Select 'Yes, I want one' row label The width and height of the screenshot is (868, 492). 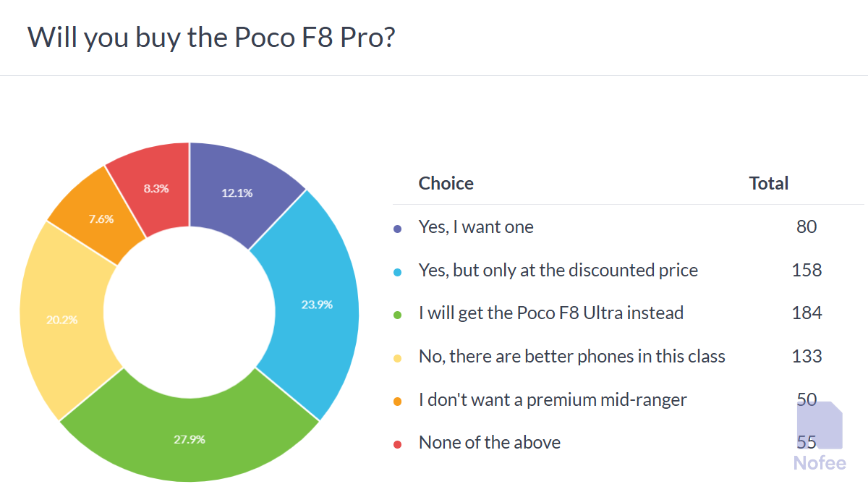click(476, 227)
